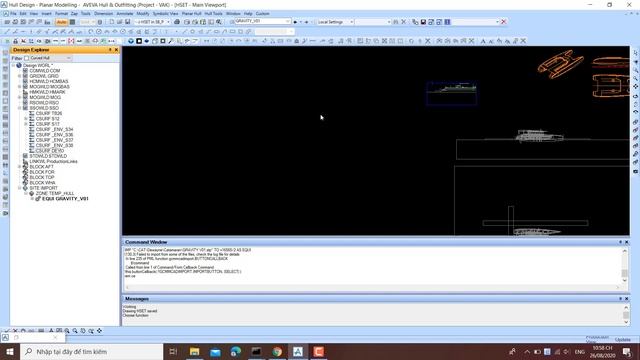The image size is (640, 360).
Task: Select LINKWL ProductionLinks tree item
Action: [53, 162]
